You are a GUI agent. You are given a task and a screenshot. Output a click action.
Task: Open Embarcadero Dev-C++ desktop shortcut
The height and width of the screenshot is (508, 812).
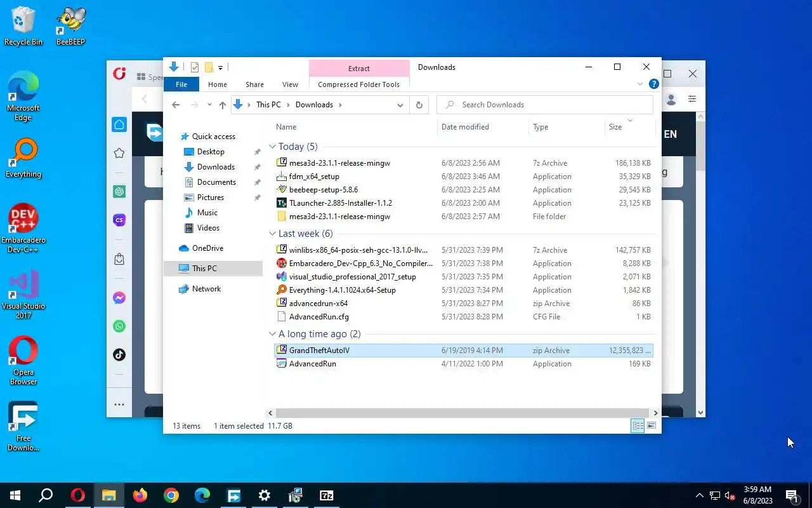pyautogui.click(x=23, y=229)
